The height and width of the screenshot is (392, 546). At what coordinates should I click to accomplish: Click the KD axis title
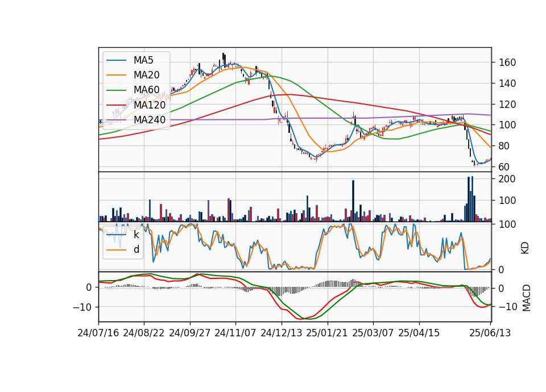coord(525,248)
